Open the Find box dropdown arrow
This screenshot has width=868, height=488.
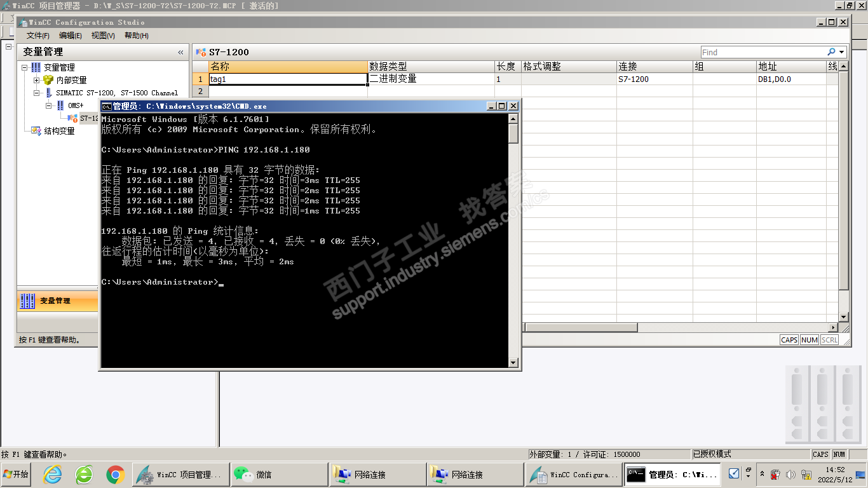point(842,52)
